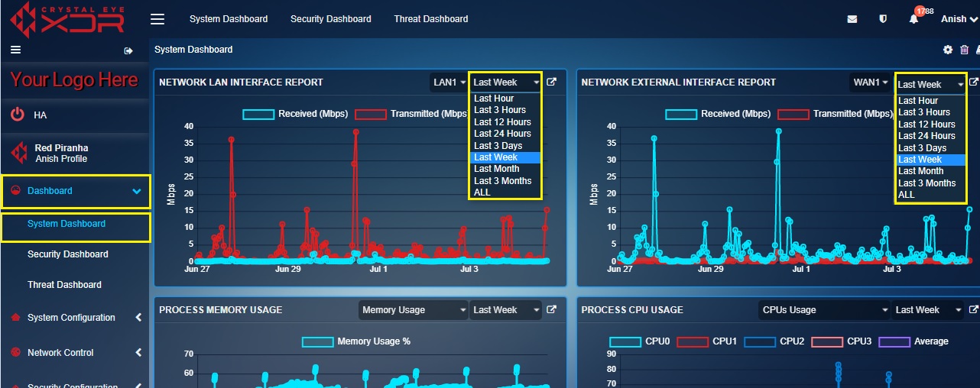Open the Anish user menu

tap(959, 19)
